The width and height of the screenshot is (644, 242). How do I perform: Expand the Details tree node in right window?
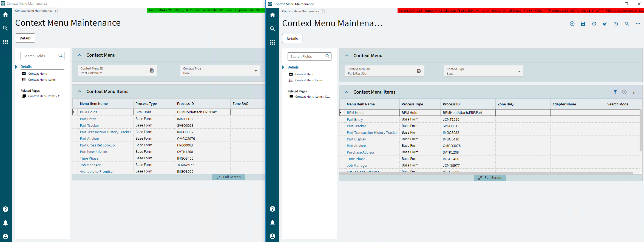pos(283,67)
